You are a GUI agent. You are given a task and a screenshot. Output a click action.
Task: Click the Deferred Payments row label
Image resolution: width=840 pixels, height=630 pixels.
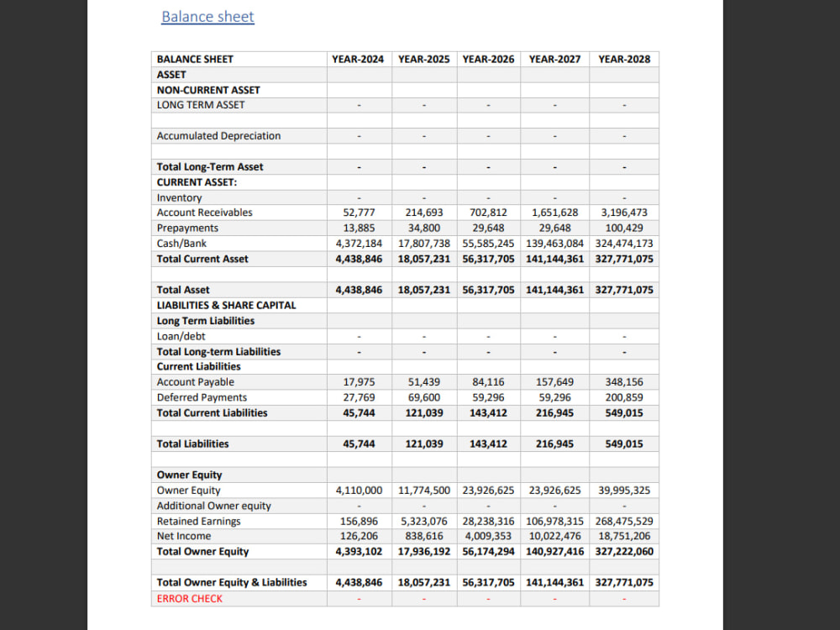(202, 397)
